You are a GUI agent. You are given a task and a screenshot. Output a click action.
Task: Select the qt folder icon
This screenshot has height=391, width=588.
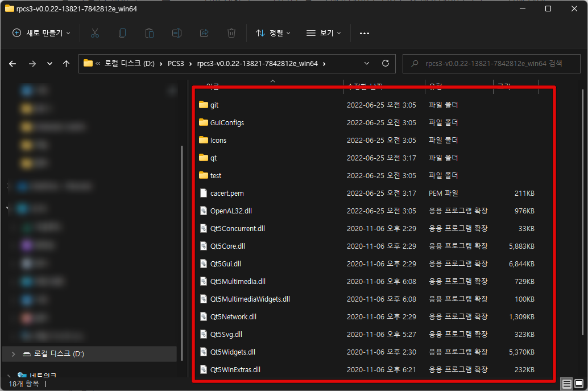[x=203, y=158]
